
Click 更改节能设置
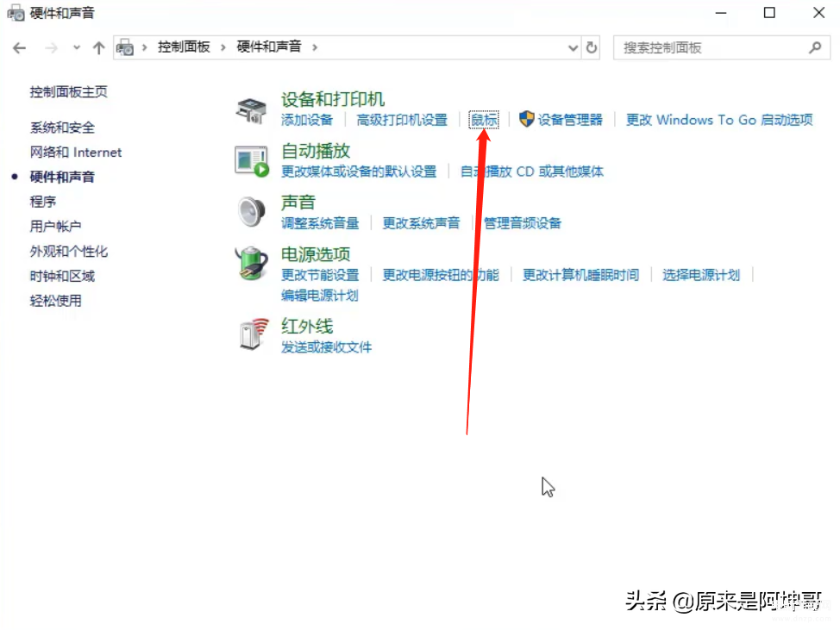(320, 275)
